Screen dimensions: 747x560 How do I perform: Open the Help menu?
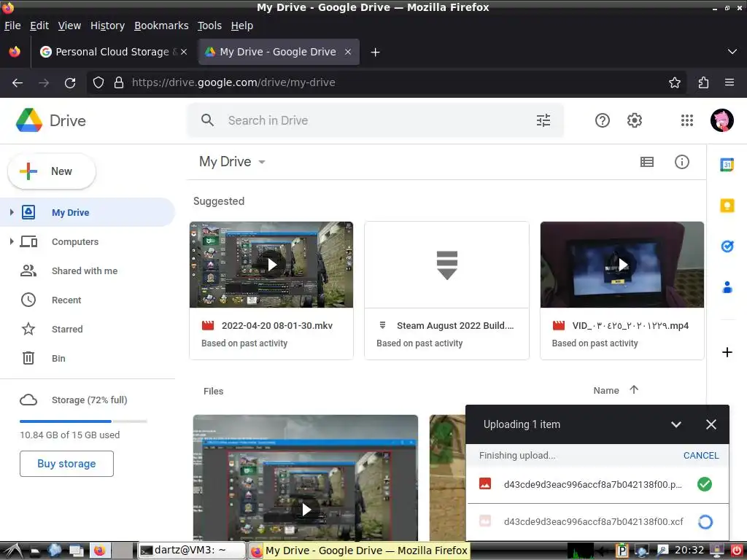[241, 26]
